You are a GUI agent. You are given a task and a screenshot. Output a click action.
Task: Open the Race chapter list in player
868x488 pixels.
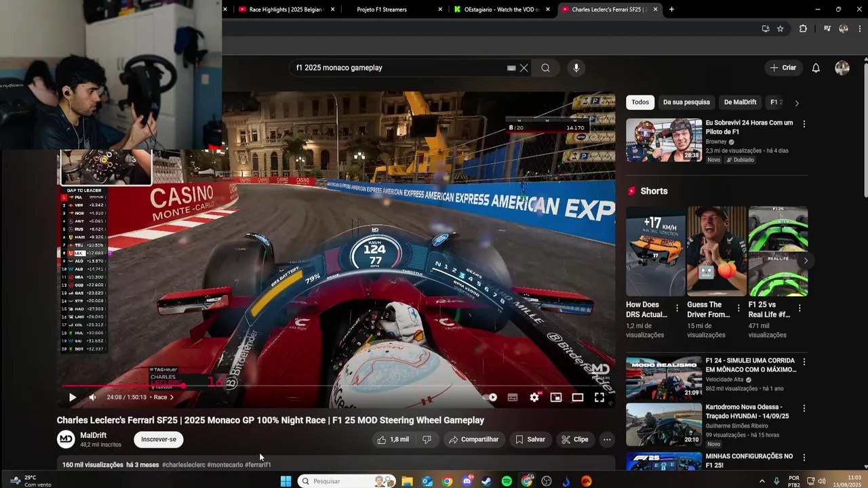tap(163, 397)
